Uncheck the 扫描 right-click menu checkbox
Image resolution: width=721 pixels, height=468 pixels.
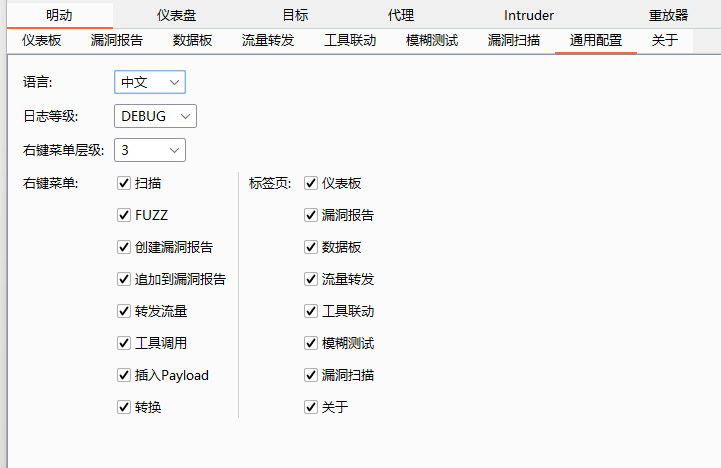pos(124,183)
